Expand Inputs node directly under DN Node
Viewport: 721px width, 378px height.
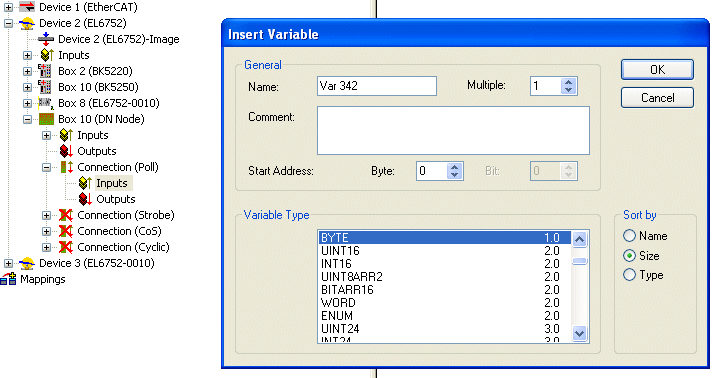pyautogui.click(x=46, y=136)
